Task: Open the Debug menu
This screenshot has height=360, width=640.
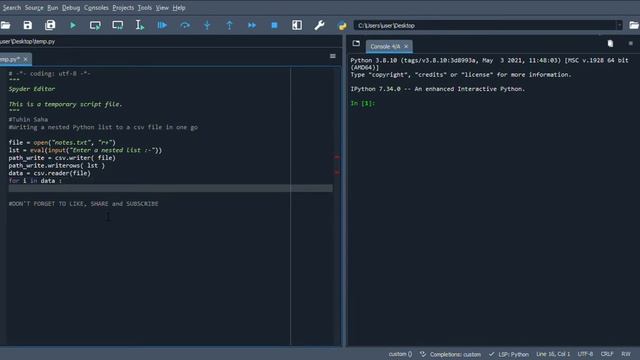Action: coord(71,8)
